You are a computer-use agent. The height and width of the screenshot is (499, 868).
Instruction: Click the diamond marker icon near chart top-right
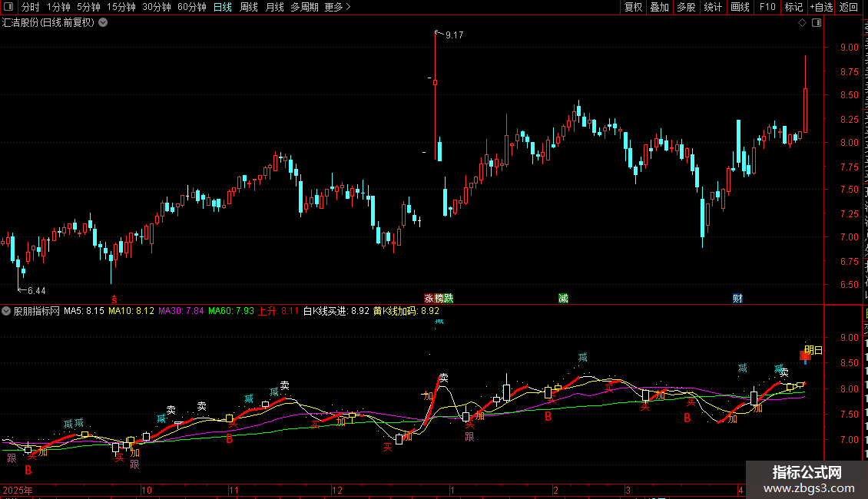tap(802, 23)
